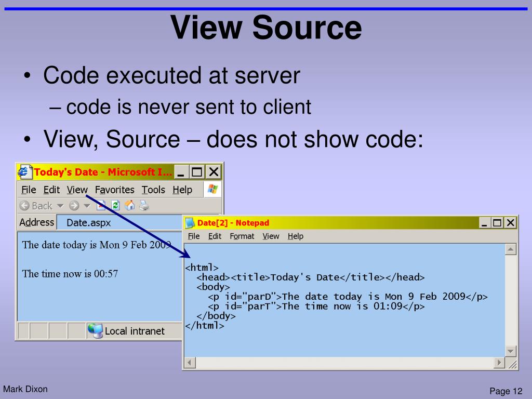The height and width of the screenshot is (399, 532).
Task: Maximize the Internet Explorer window
Action: 197,172
